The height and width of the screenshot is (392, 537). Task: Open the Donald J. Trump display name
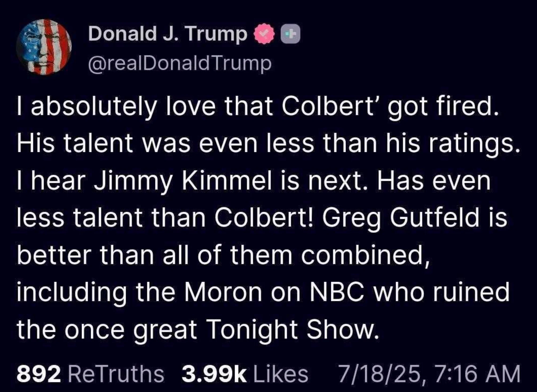point(168,34)
